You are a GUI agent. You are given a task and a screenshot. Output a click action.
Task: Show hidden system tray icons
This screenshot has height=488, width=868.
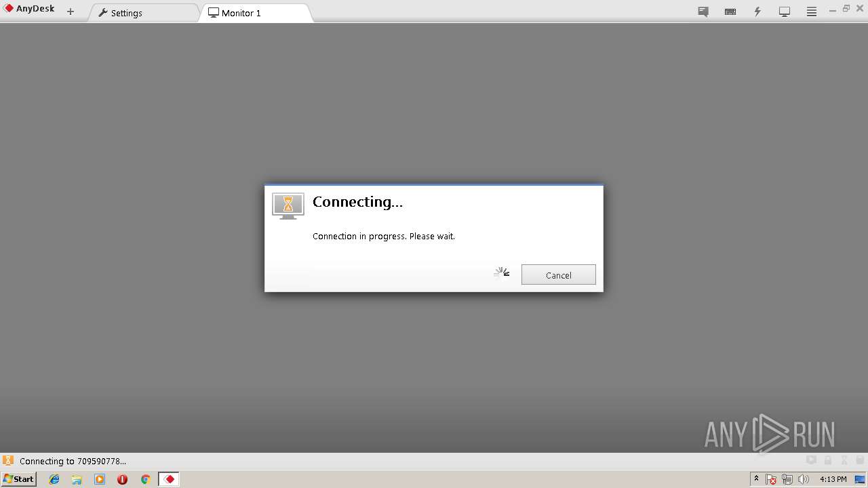click(x=756, y=479)
